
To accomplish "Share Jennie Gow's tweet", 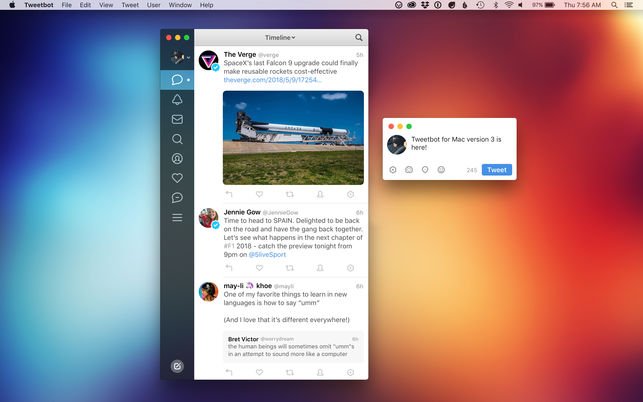I will [x=320, y=268].
